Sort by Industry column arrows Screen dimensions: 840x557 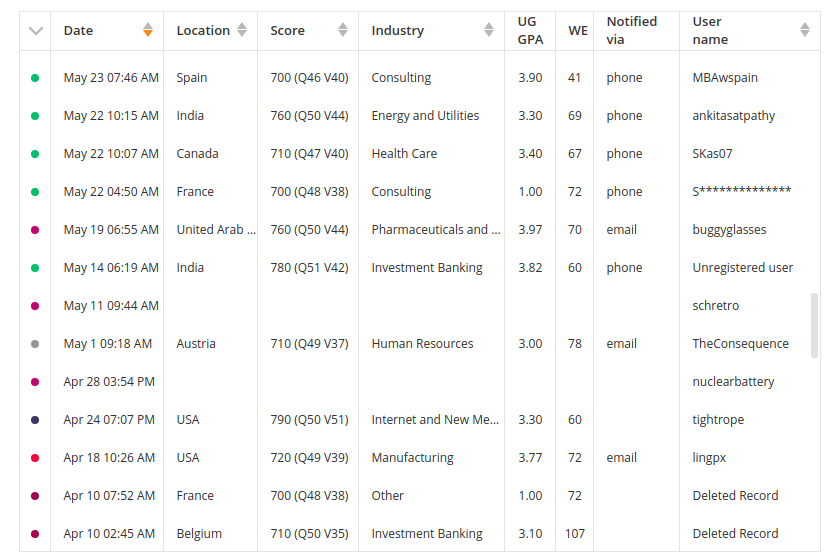489,30
